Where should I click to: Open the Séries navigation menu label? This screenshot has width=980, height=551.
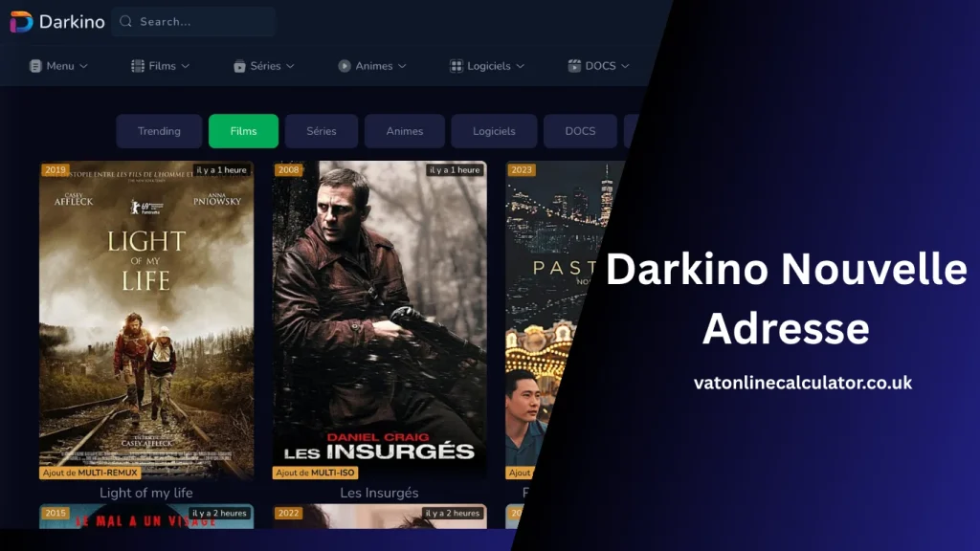pos(266,66)
